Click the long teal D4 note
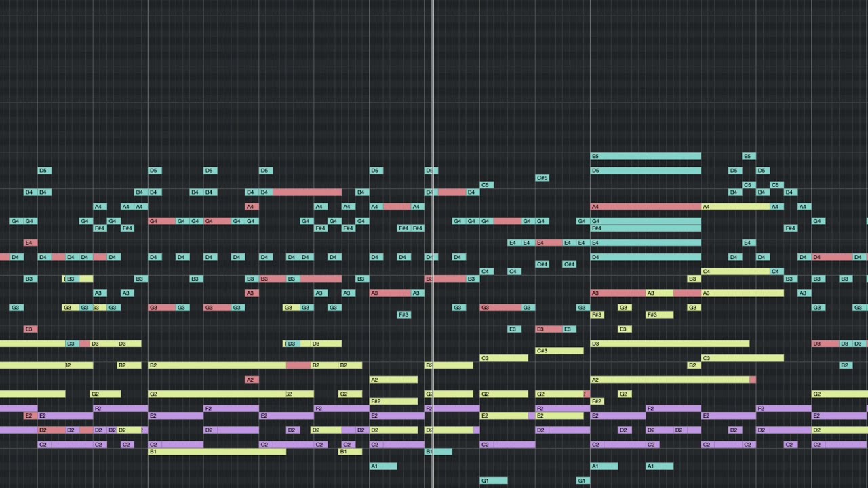 646,257
